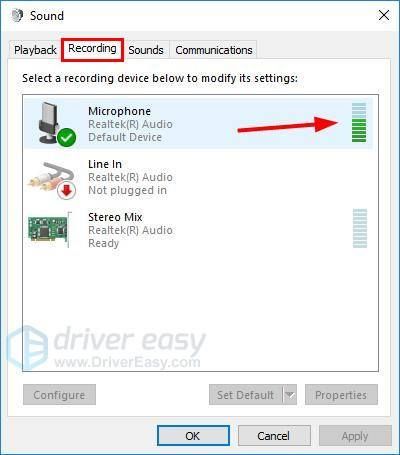Click the Apply button
The height and width of the screenshot is (455, 400).
coord(355,436)
